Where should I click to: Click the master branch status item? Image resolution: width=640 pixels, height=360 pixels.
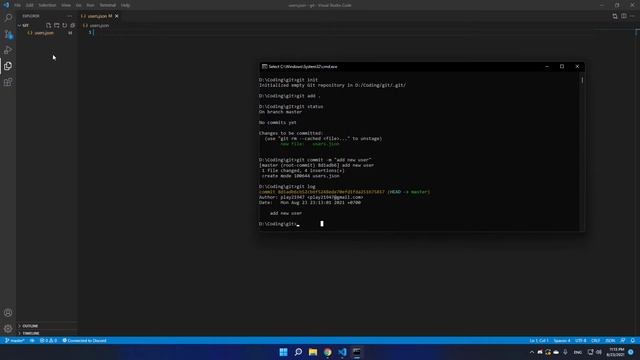15,340
